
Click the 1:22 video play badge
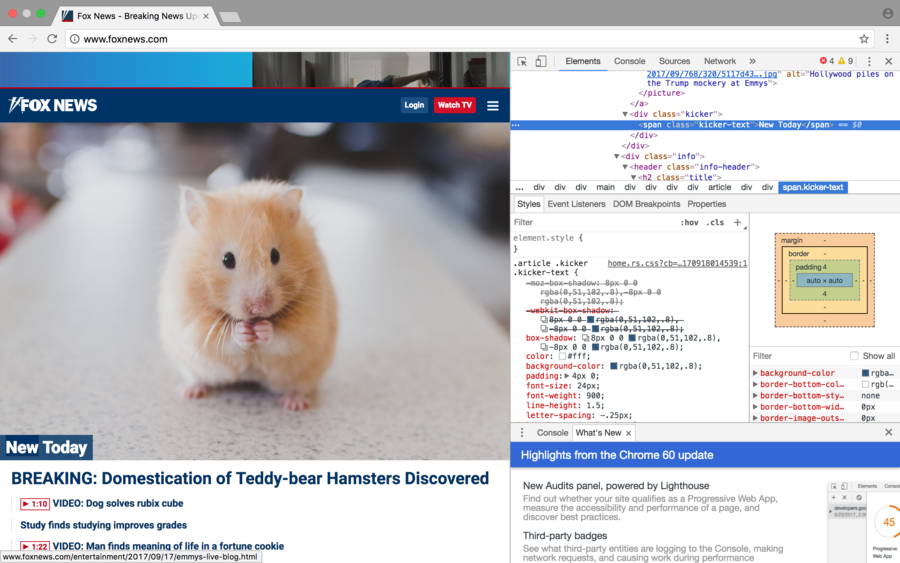tap(34, 546)
